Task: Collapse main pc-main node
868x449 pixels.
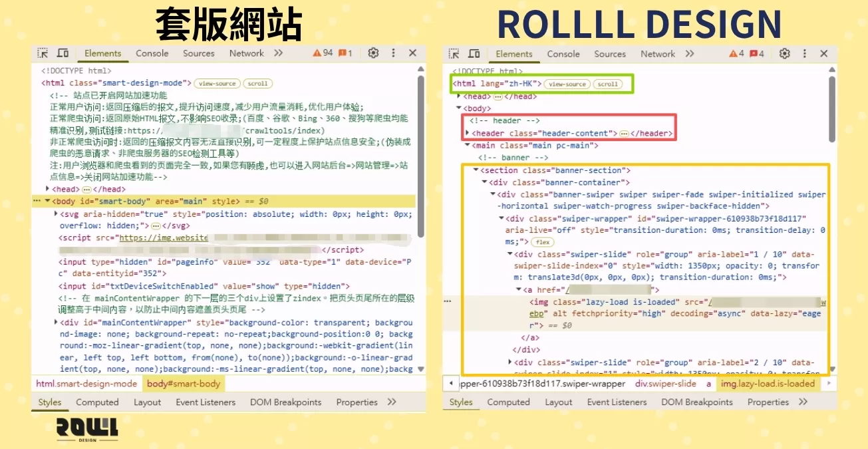Action: coord(467,145)
